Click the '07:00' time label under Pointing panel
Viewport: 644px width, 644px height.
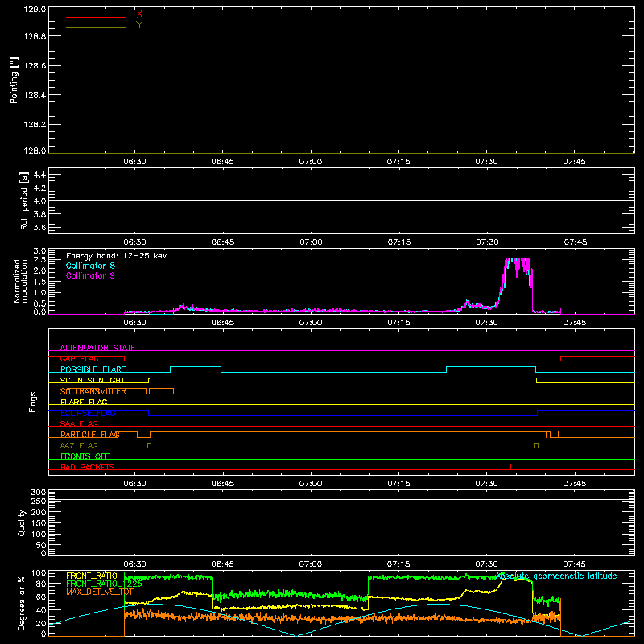(x=311, y=162)
